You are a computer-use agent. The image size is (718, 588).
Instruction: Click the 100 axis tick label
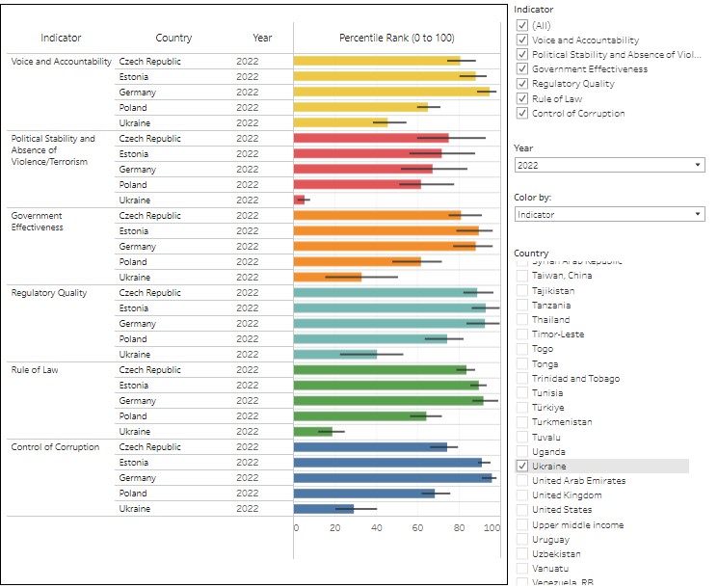492,527
